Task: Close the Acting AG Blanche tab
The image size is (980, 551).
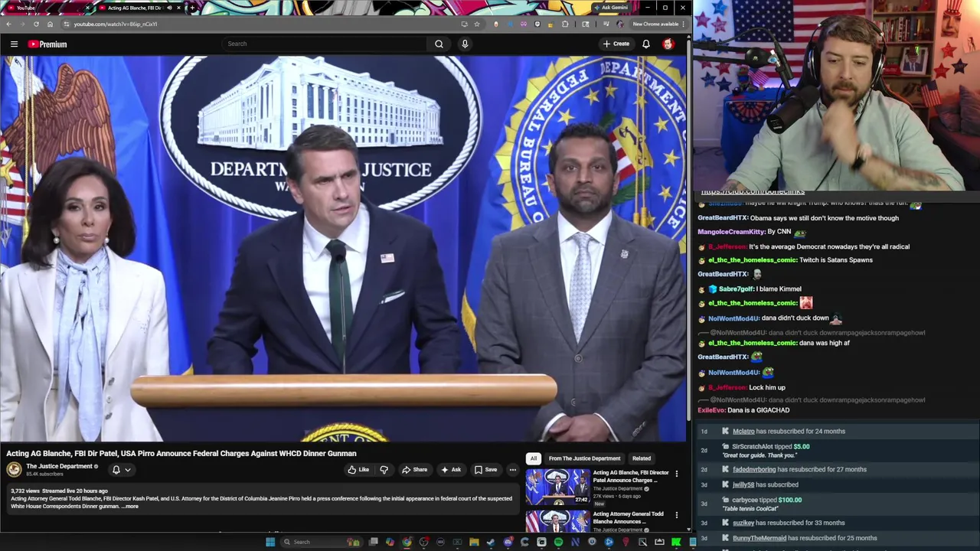Action: pyautogui.click(x=179, y=8)
